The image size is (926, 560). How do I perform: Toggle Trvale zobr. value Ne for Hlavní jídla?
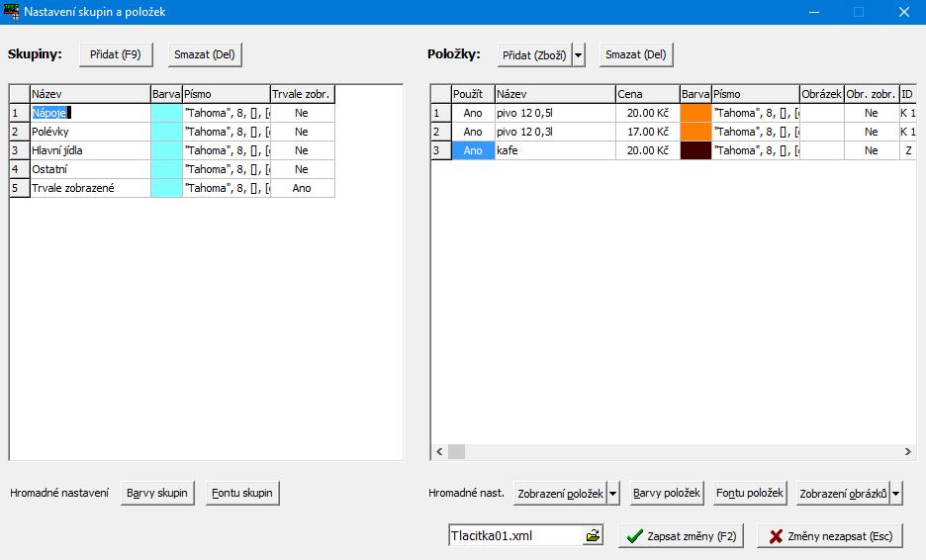[303, 150]
